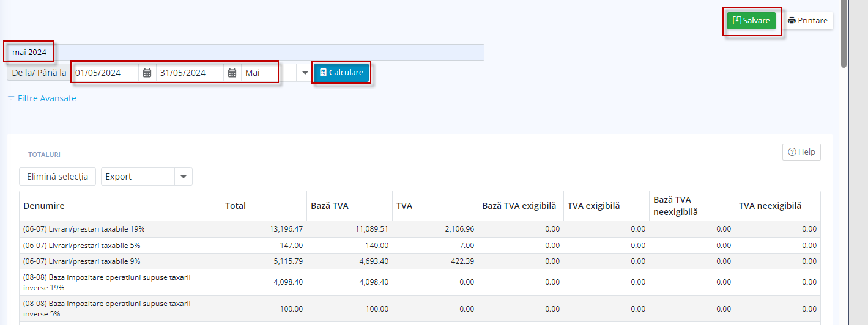Viewport: 868px width, 325px height.
Task: Sort by the Total column header
Action: tap(236, 206)
